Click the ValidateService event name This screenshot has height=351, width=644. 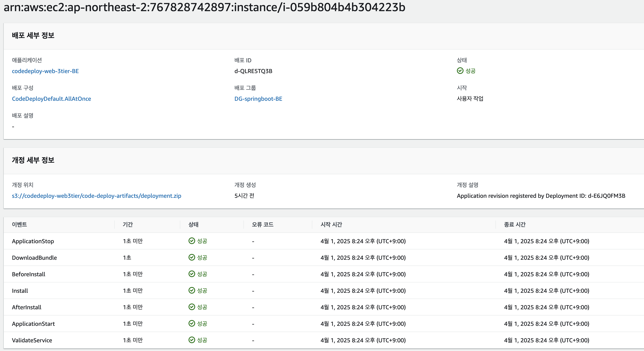[x=32, y=340]
